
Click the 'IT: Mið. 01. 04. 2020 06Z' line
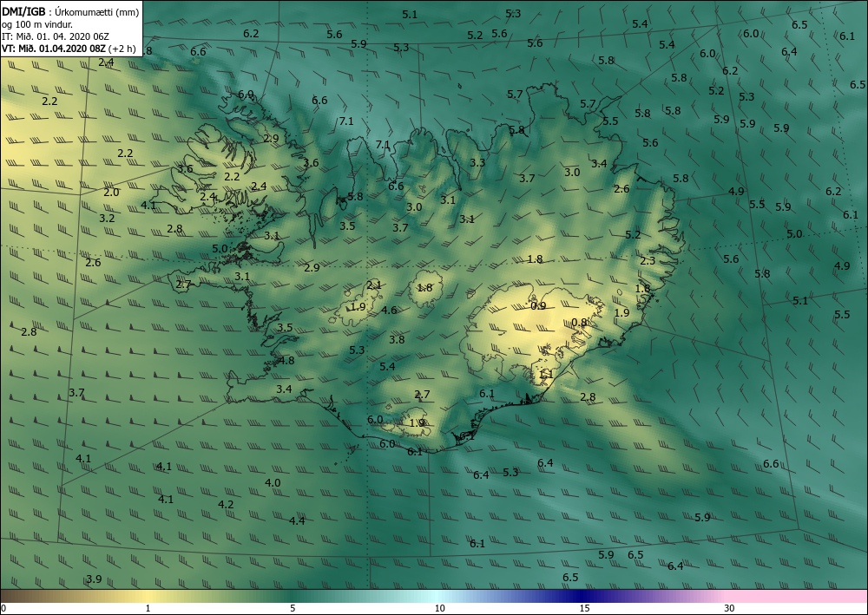click(56, 36)
